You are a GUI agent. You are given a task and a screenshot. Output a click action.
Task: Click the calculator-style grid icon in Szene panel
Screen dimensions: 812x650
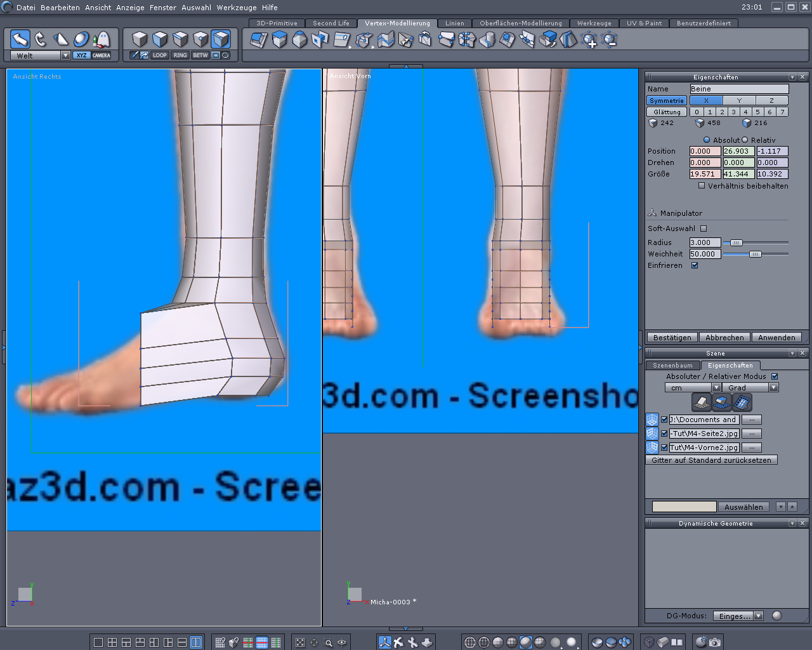742,402
